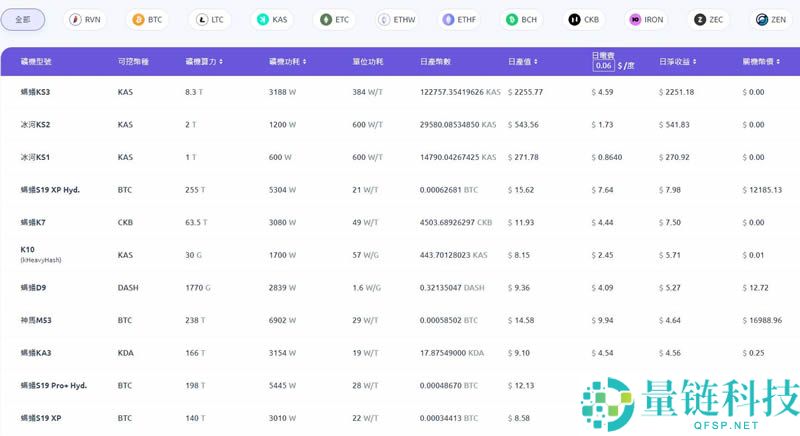The height and width of the screenshot is (436, 800).
Task: Click the KDA coin cell for 螞蟻KA3
Action: 126,353
